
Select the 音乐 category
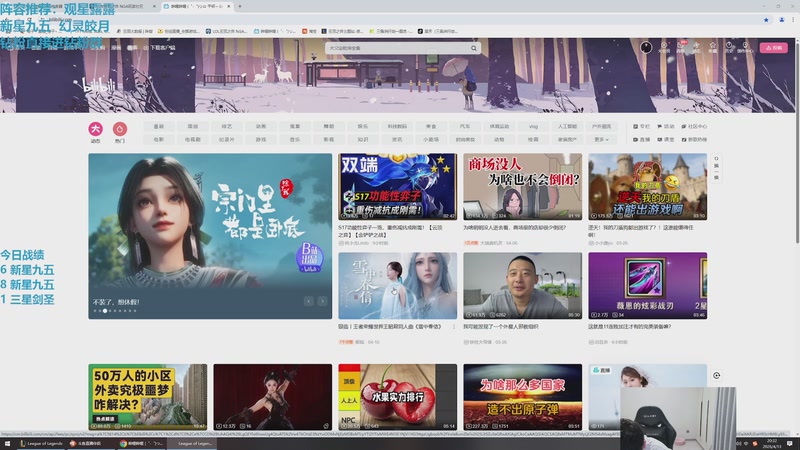pyautogui.click(x=295, y=139)
